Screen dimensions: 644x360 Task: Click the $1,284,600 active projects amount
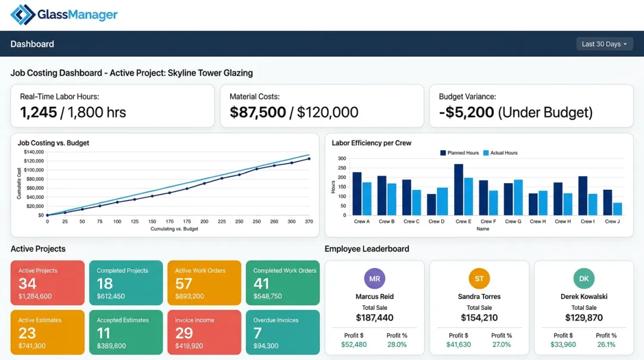point(35,296)
